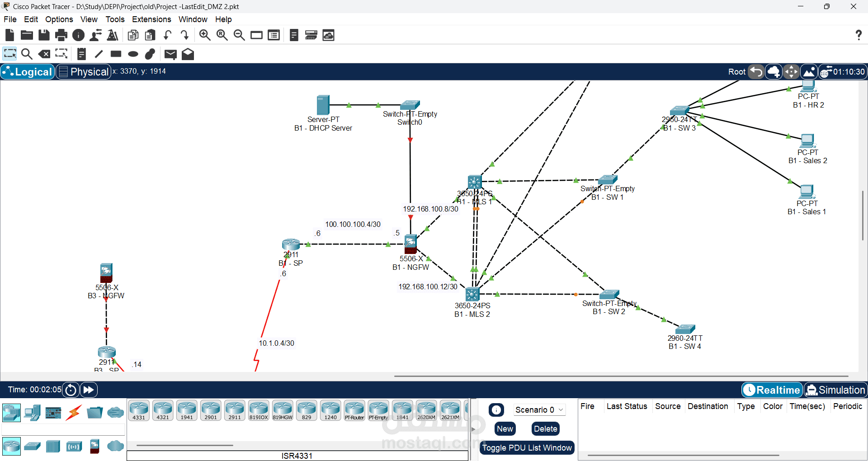
Task: Open the custom devices dialog list icon
Action: (274, 35)
